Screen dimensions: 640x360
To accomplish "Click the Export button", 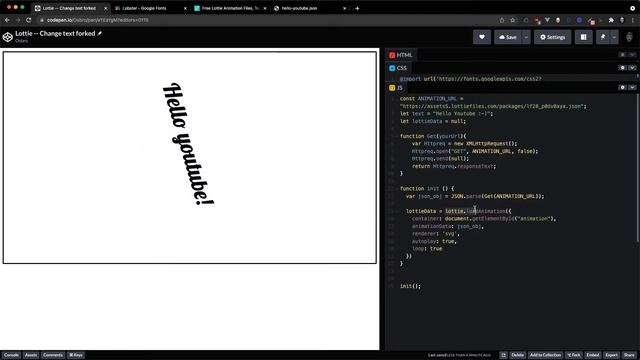I will [x=611, y=355].
